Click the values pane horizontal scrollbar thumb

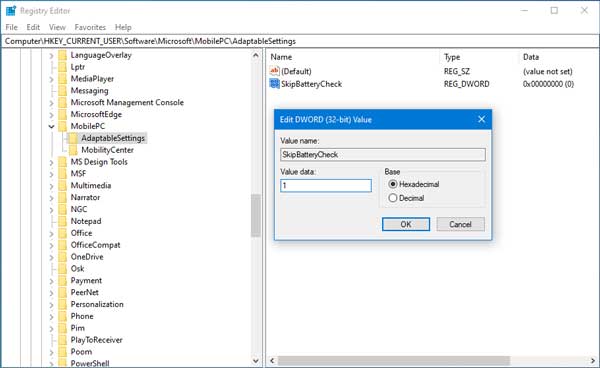pos(394,361)
